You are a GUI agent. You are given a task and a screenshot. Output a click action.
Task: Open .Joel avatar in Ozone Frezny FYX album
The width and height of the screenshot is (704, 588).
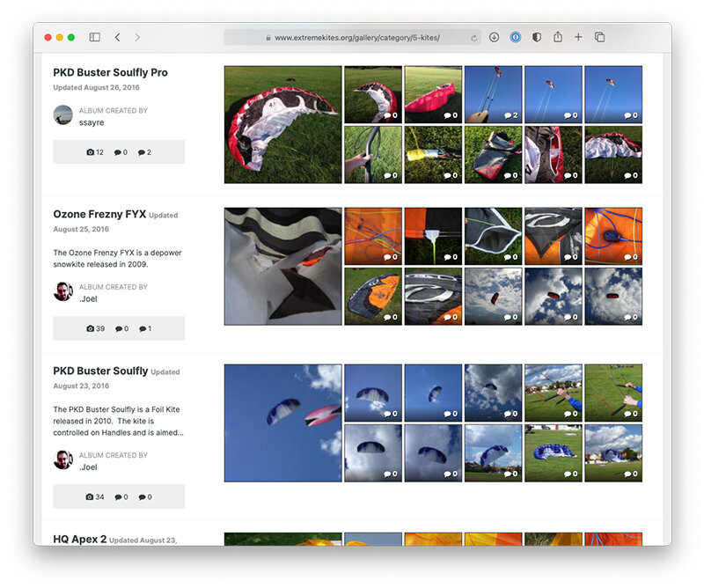click(x=62, y=292)
